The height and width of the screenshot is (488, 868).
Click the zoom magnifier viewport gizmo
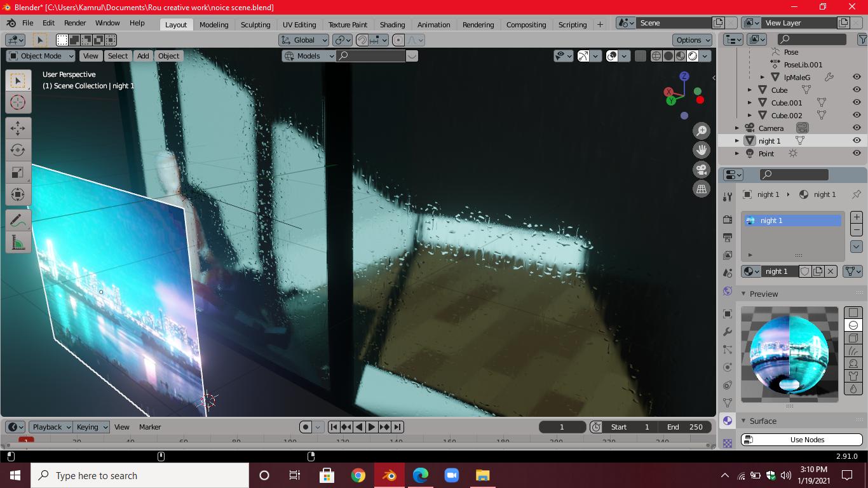click(x=702, y=132)
